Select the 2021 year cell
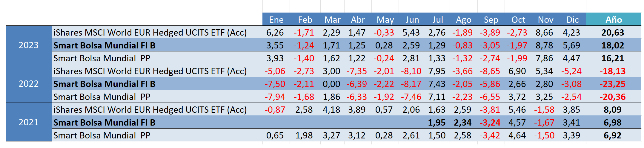 29,122
